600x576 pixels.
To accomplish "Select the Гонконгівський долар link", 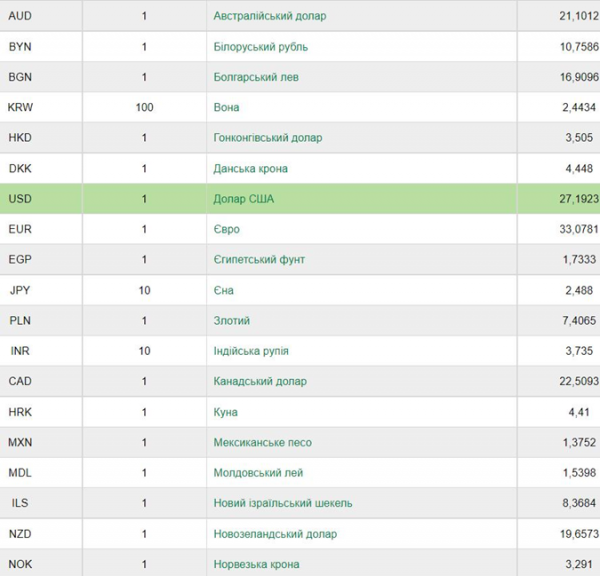I will point(268,138).
